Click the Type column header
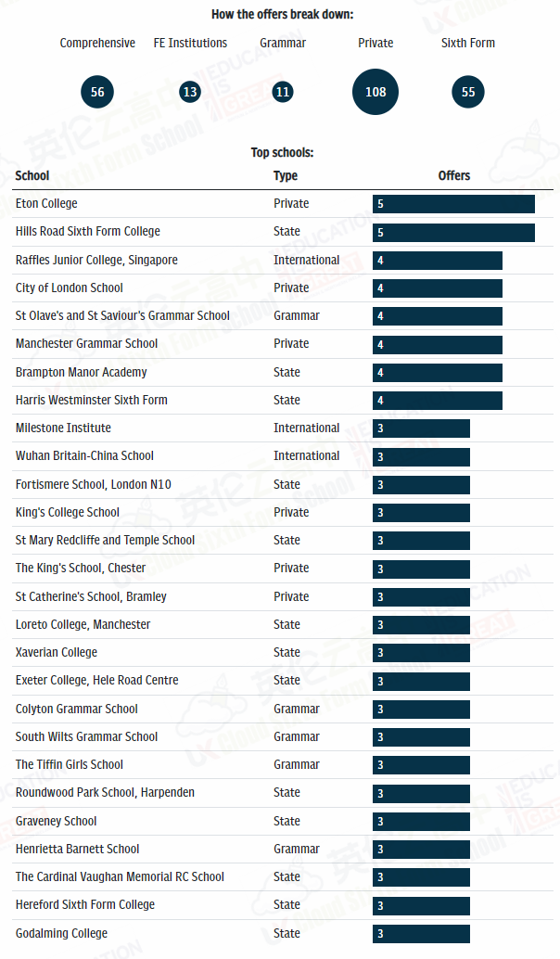The height and width of the screenshot is (959, 560). [286, 175]
